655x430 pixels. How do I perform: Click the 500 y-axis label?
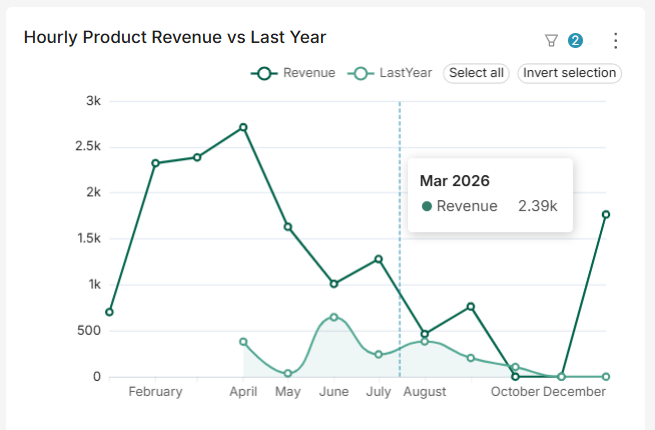(89, 331)
